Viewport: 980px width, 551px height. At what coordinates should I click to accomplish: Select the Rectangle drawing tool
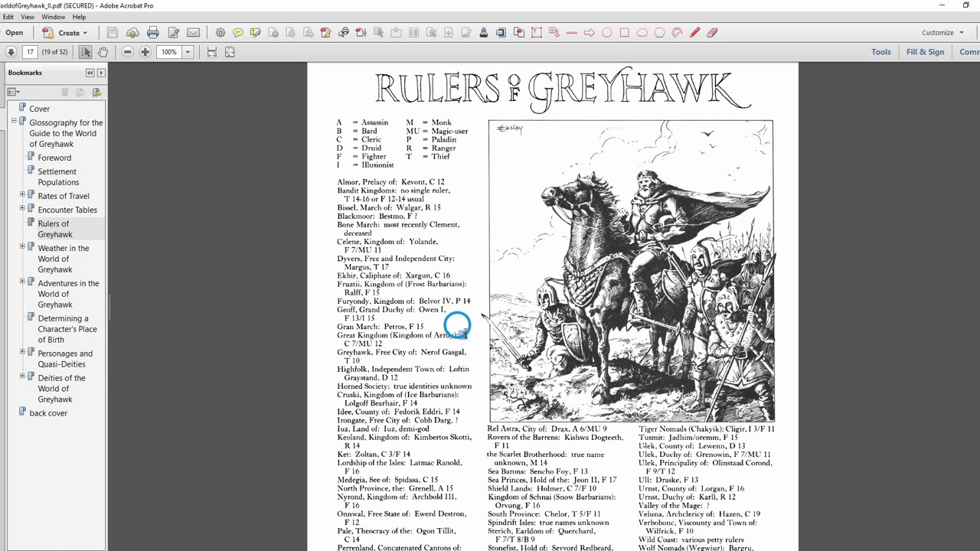pos(625,33)
